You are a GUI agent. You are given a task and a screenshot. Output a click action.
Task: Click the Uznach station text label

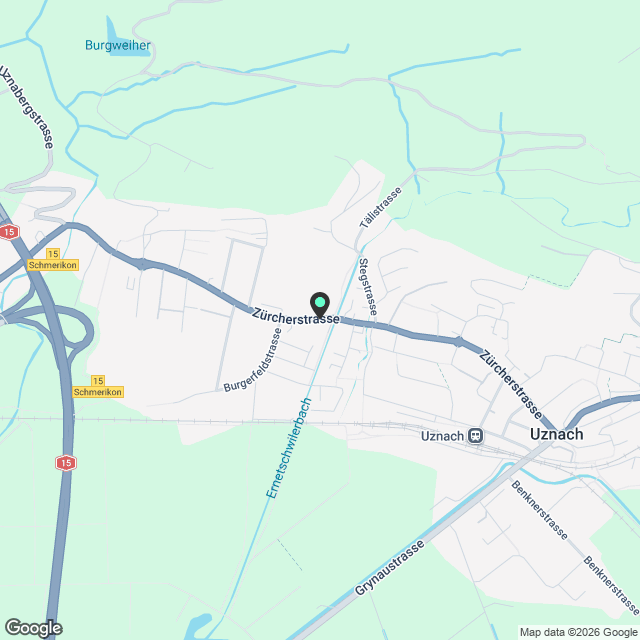tap(442, 436)
